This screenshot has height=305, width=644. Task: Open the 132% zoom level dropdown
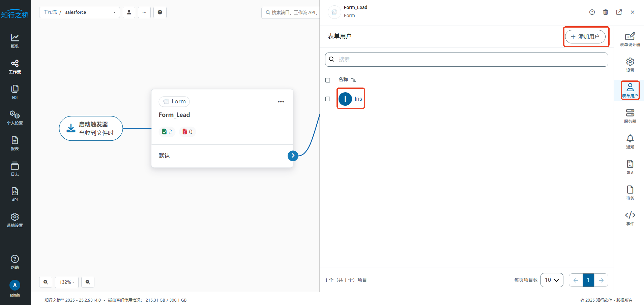pyautogui.click(x=67, y=282)
